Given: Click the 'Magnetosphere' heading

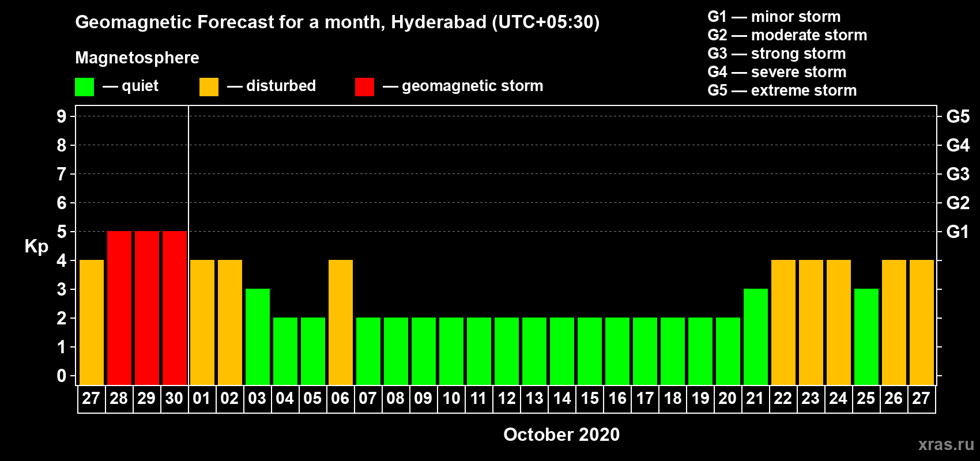Looking at the screenshot, I should tap(137, 58).
